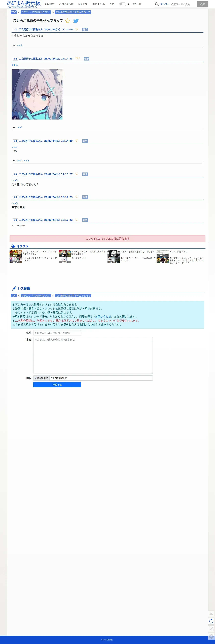Viewport: 215px width, 644px height.
Task: Open the 『お問い合わせ』 link in posting rules
Action: 103,317
